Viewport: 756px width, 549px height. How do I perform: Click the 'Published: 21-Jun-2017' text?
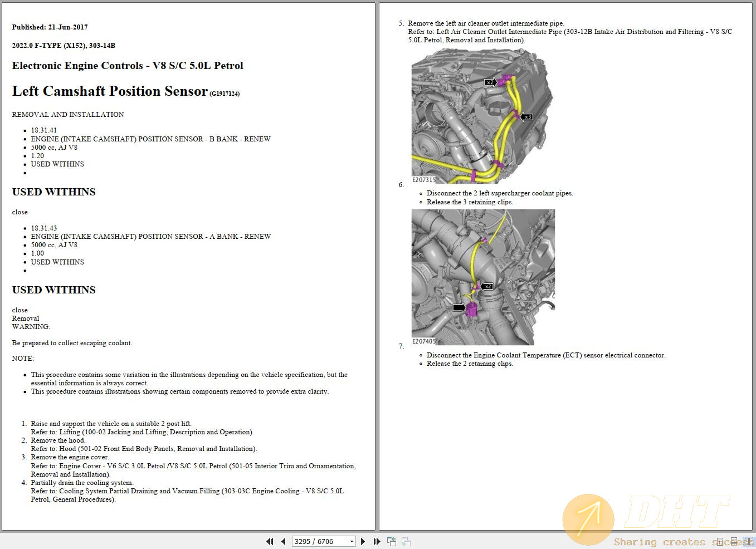click(x=50, y=27)
